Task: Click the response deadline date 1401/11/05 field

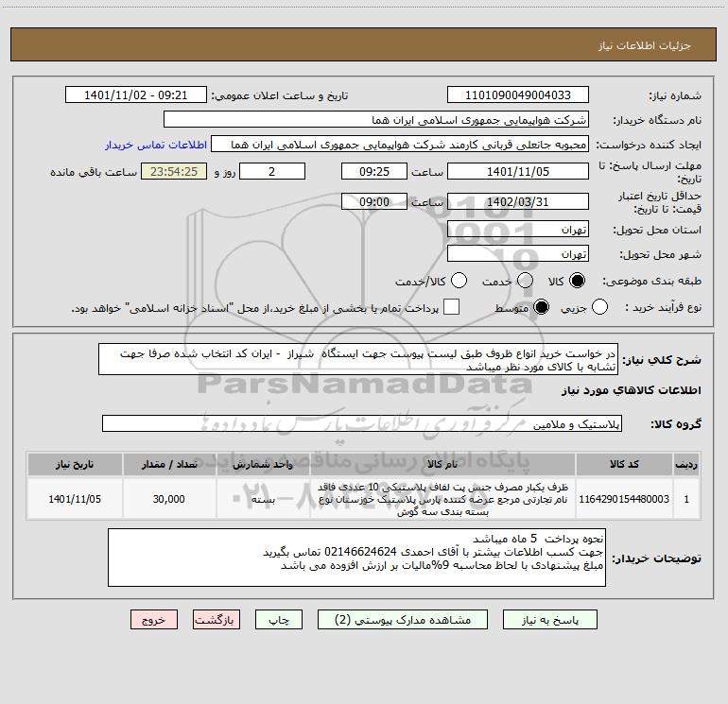Action: click(x=518, y=171)
